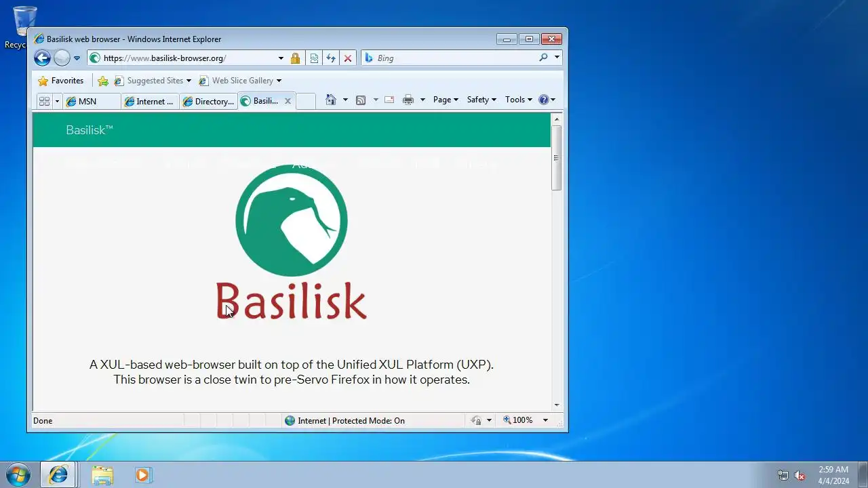Click the muted volume tray icon
The image size is (868, 488).
point(800,475)
